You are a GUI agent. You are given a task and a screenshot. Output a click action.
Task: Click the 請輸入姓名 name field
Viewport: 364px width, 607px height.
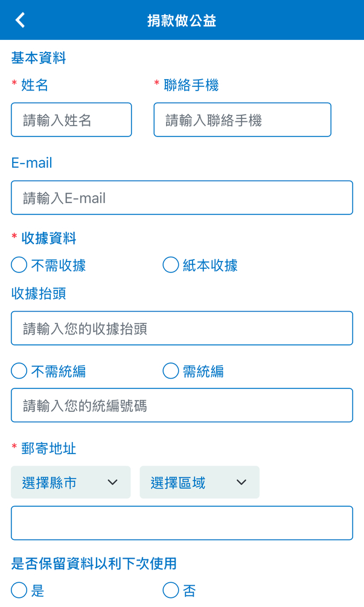tap(71, 120)
